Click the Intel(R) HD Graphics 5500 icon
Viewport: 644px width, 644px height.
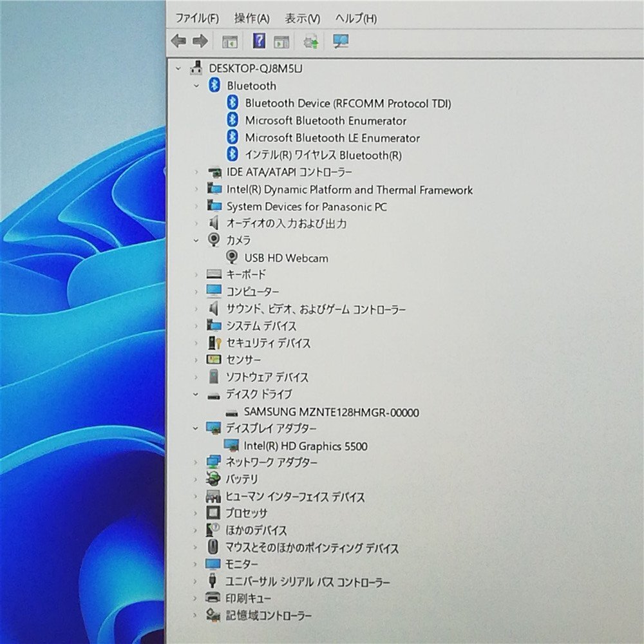click(231, 446)
